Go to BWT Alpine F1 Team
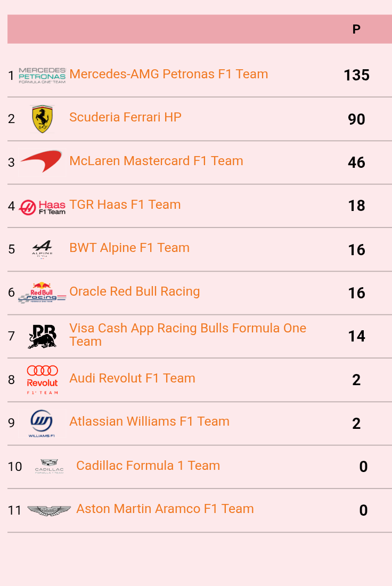The image size is (392, 586). coord(129,248)
